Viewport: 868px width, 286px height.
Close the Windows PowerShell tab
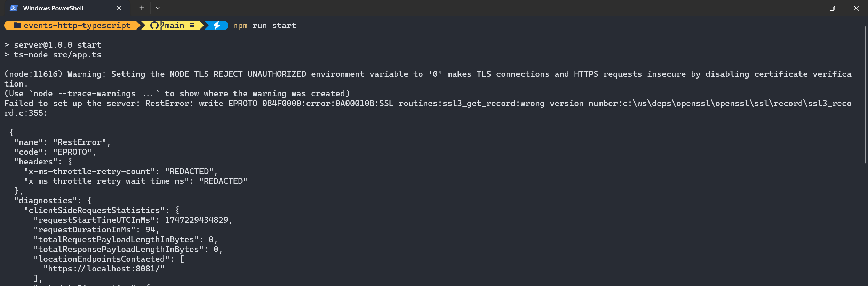point(119,8)
